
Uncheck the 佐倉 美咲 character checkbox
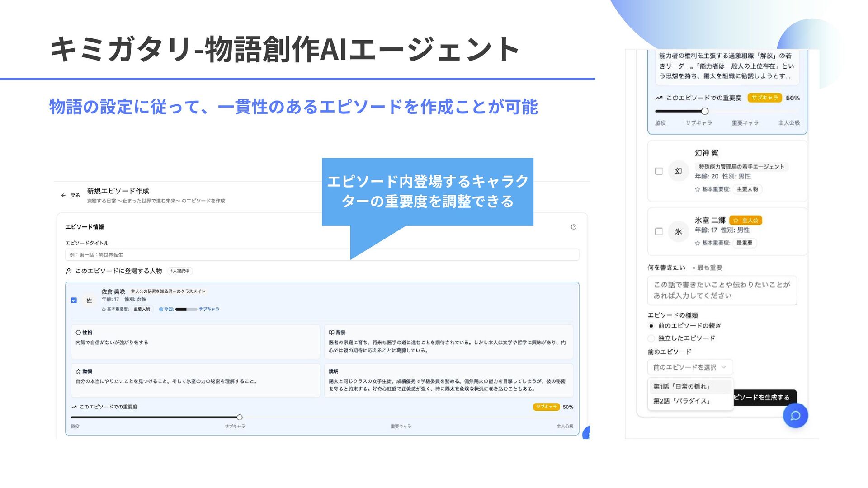pyautogui.click(x=74, y=300)
